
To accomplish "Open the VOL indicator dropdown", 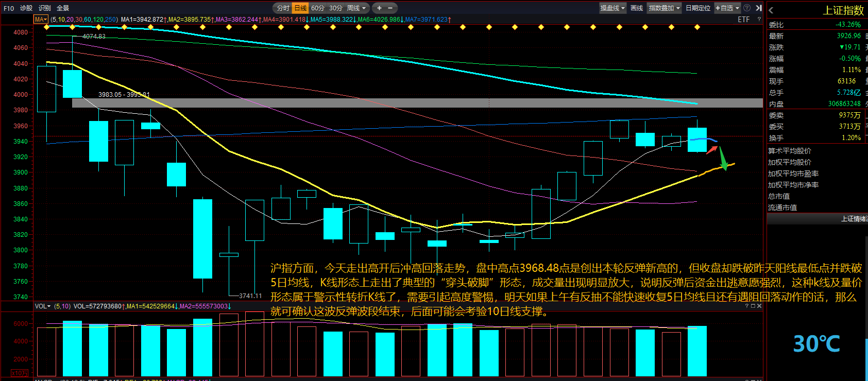I will [43, 306].
